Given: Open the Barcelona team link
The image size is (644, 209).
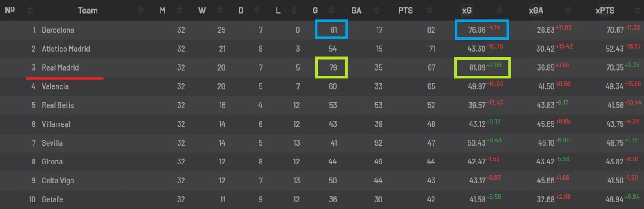Looking at the screenshot, I should point(58,30).
